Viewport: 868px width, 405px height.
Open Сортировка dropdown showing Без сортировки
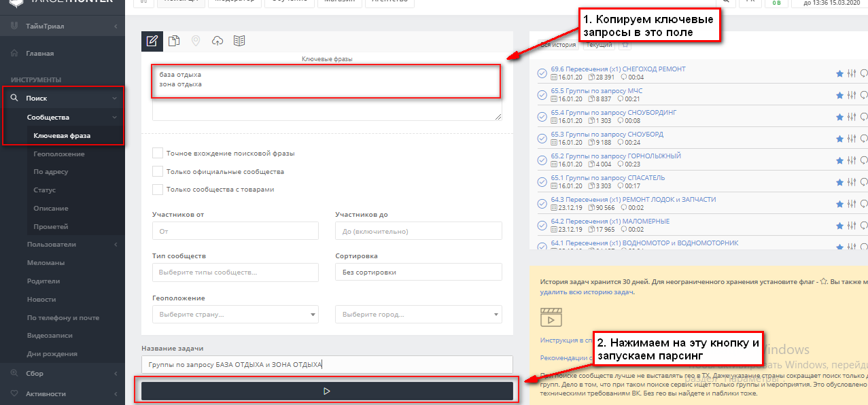[x=418, y=272]
